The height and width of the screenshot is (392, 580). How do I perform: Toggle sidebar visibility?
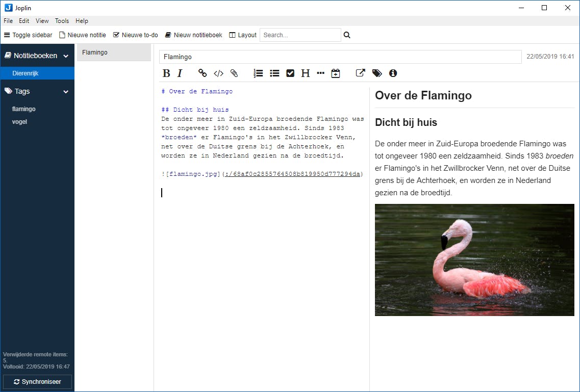pos(28,35)
